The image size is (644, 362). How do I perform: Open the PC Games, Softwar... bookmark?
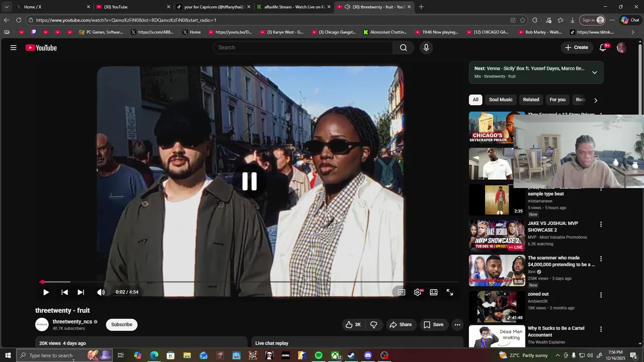[101, 32]
